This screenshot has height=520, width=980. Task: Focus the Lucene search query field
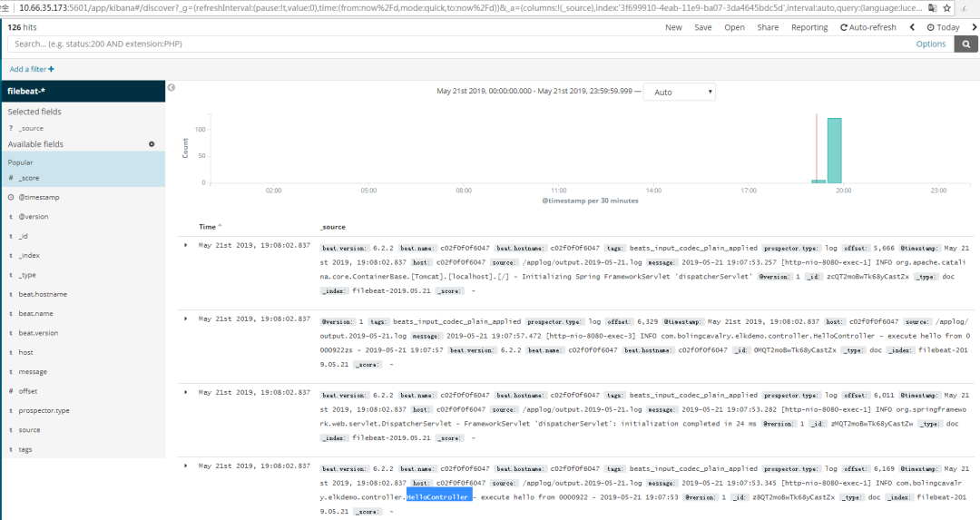click(459, 44)
